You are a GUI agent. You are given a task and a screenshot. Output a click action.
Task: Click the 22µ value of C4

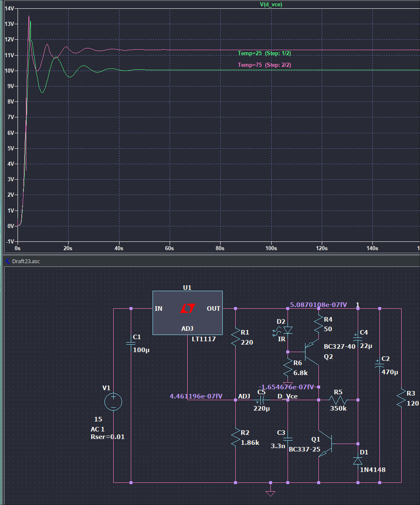[x=367, y=346]
